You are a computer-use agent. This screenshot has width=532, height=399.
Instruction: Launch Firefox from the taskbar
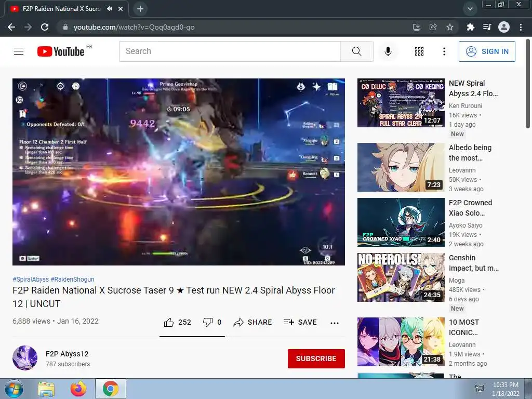[x=78, y=389]
